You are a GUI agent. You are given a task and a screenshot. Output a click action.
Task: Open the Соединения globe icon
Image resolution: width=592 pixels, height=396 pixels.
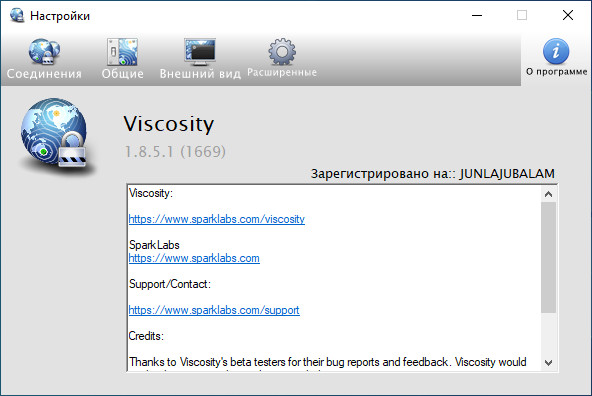[x=44, y=52]
